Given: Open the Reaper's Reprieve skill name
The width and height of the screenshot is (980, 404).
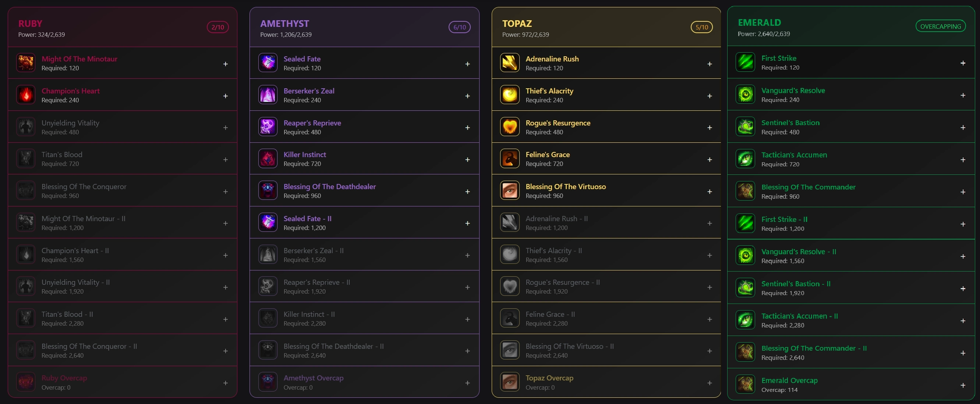Looking at the screenshot, I should pyautogui.click(x=312, y=123).
